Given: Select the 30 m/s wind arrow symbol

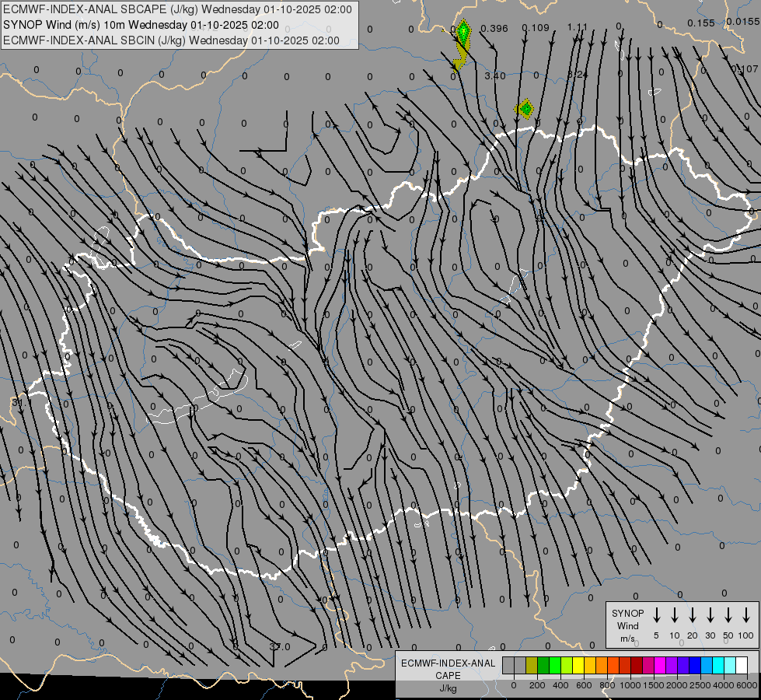Looking at the screenshot, I should 710,614.
